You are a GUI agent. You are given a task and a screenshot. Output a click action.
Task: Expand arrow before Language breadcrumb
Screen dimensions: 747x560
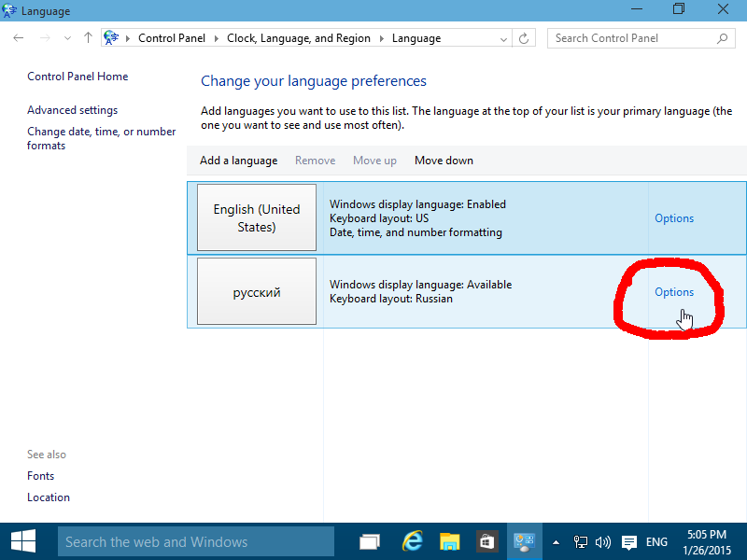[382, 38]
